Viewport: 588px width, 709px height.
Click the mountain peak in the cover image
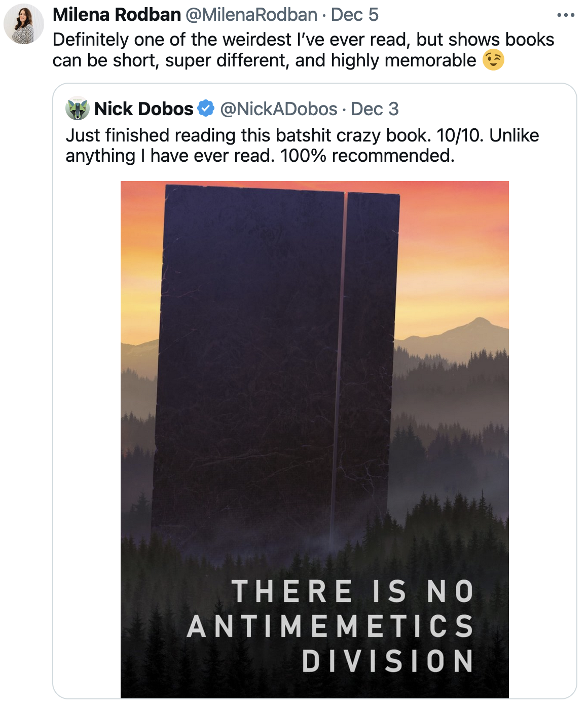[480, 322]
